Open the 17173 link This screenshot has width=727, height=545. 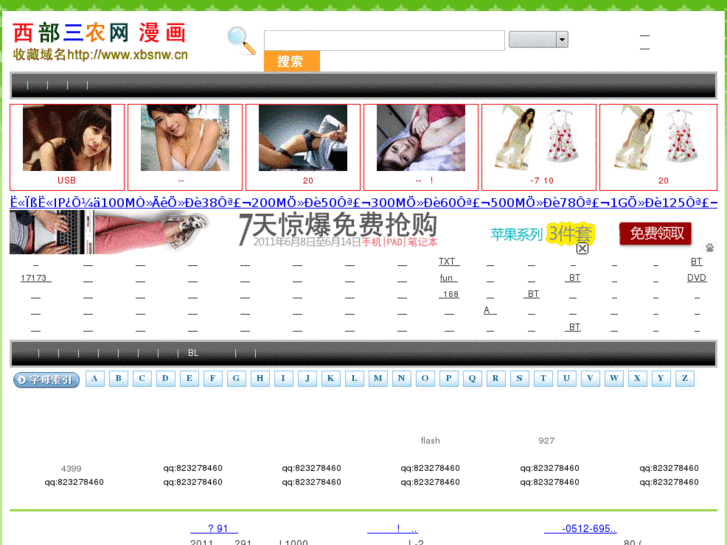(35, 278)
